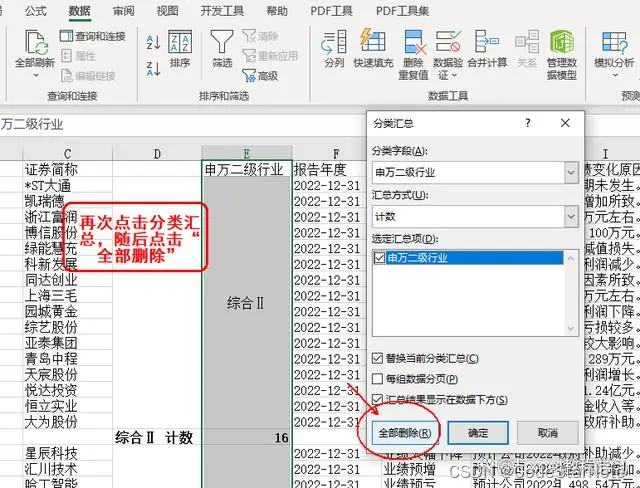Click the 取消 cancel button
The width and height of the screenshot is (640, 488).
(x=548, y=433)
